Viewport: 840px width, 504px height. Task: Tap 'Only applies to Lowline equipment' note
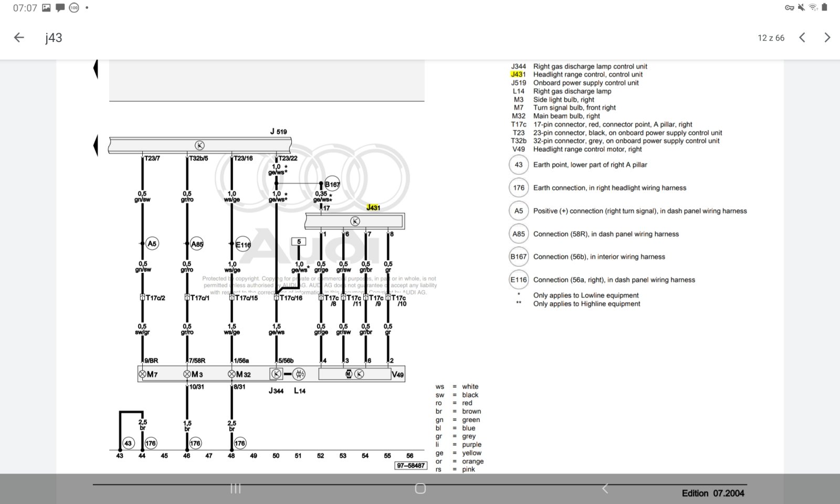tap(586, 296)
